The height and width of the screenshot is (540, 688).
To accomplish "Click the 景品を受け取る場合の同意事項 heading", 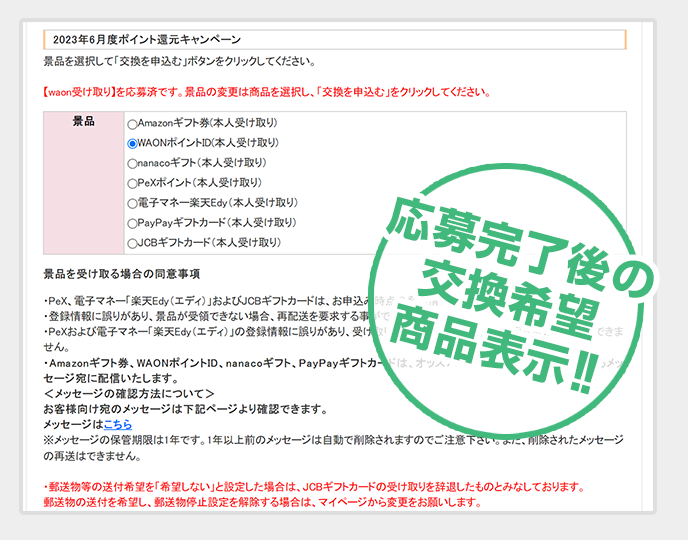I will pyautogui.click(x=122, y=274).
